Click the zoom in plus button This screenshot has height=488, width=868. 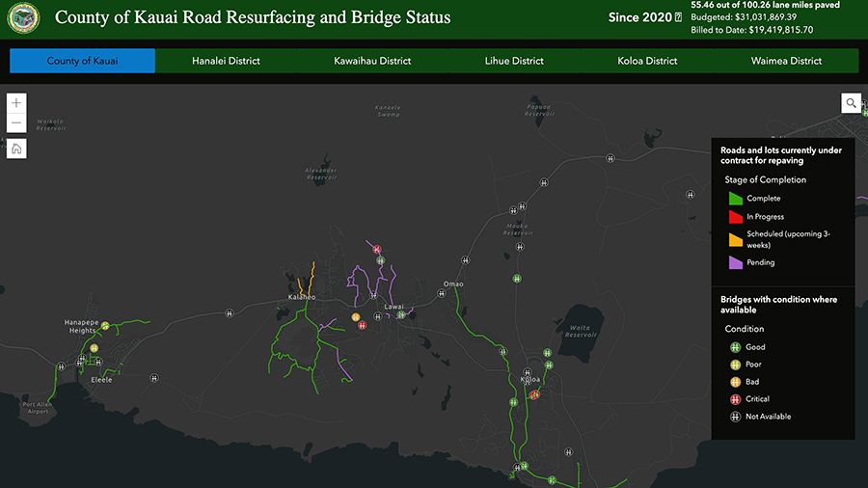click(16, 102)
